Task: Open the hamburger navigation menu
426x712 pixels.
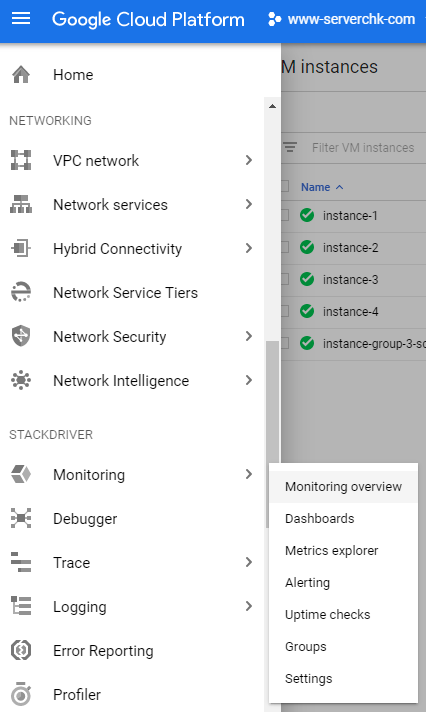Action: coord(21,19)
